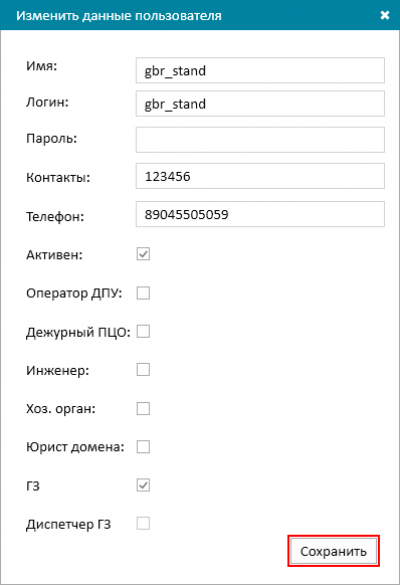Screen dimensions: 400x585
Task: Save changes with the Сохранить button
Action: 334,551
